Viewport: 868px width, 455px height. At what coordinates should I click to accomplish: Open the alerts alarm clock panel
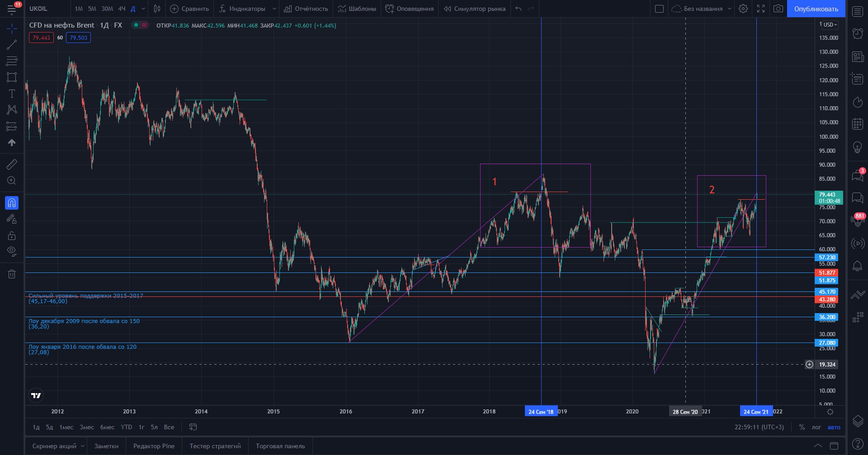coord(858,33)
